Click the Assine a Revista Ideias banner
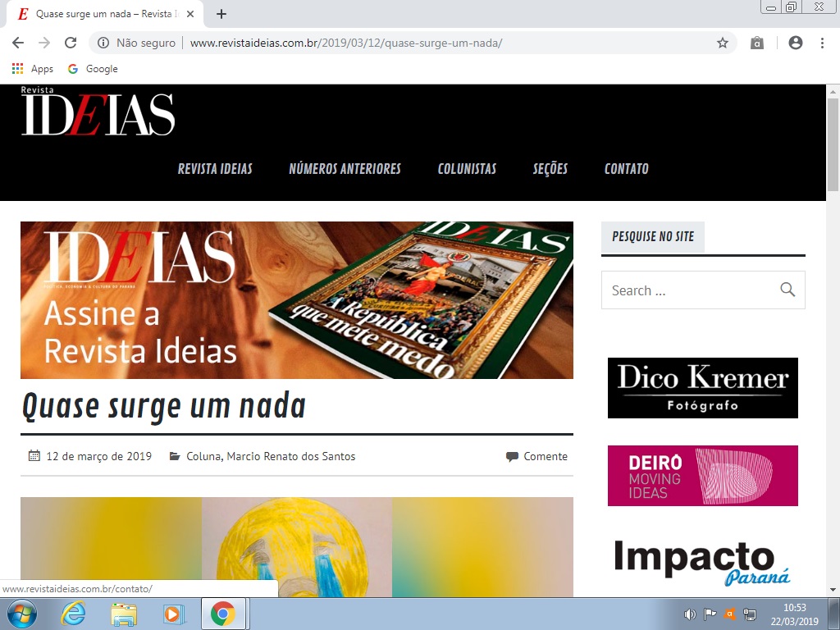This screenshot has width=840, height=630. pyautogui.click(x=297, y=300)
